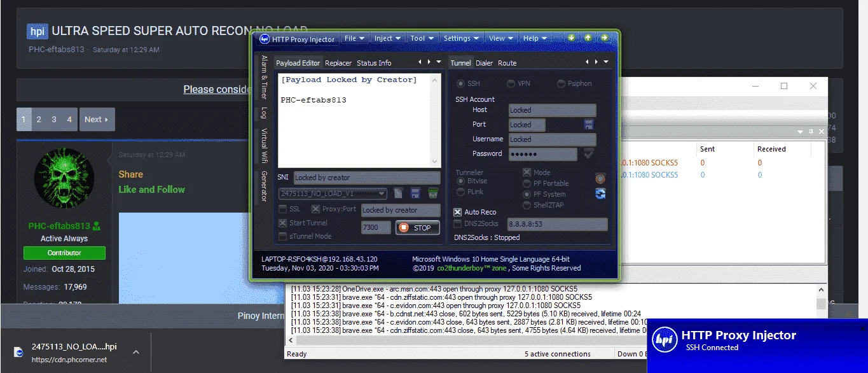Click the hpi tag icon beside forum thread title
The width and height of the screenshot is (868, 373).
37,31
